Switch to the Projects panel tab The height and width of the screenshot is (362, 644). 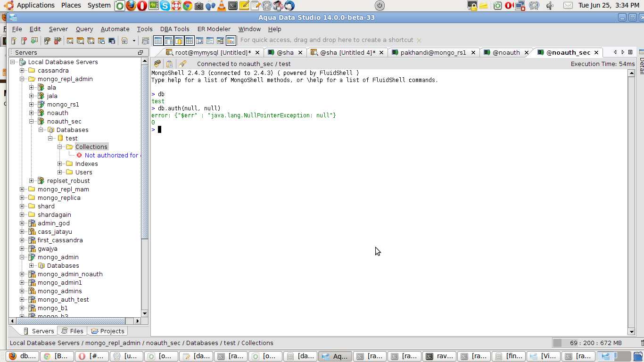coord(107,331)
